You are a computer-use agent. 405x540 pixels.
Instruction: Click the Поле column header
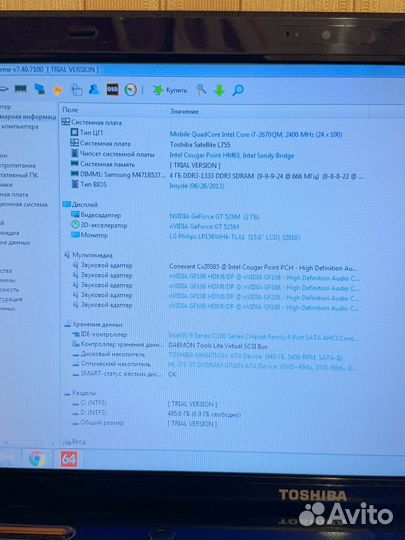click(x=70, y=110)
